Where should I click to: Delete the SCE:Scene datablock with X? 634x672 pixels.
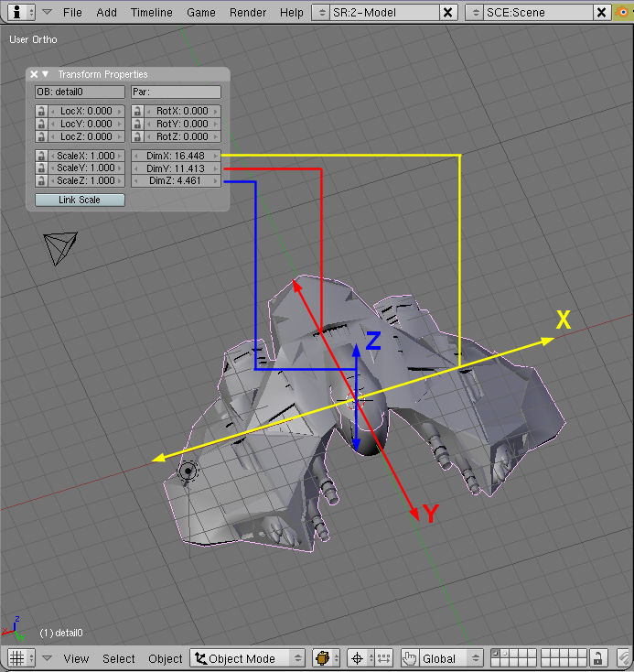tap(601, 13)
